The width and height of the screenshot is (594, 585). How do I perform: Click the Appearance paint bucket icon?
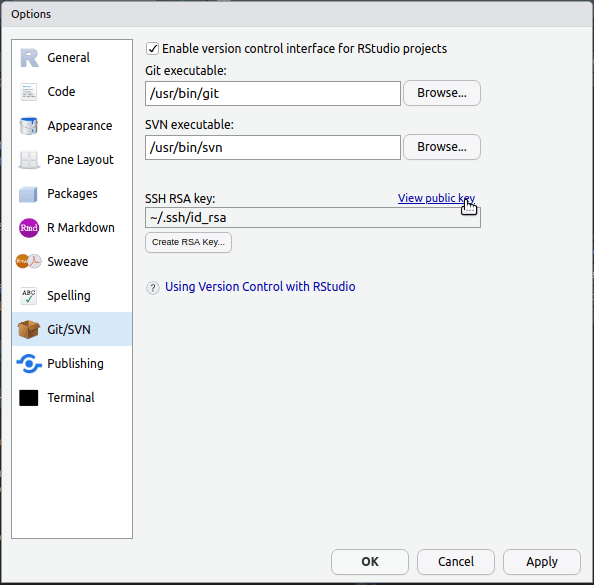[29, 126]
